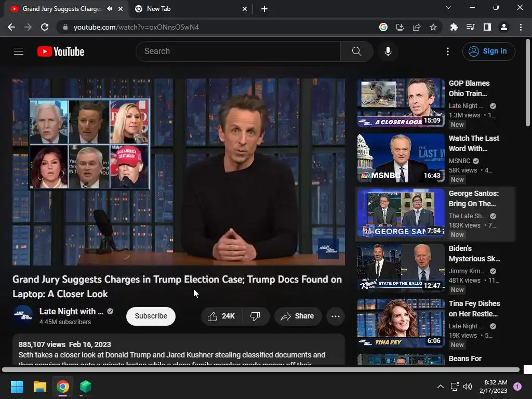This screenshot has height=399, width=532.
Task: Share this page icon in address bar
Action: coord(417,27)
